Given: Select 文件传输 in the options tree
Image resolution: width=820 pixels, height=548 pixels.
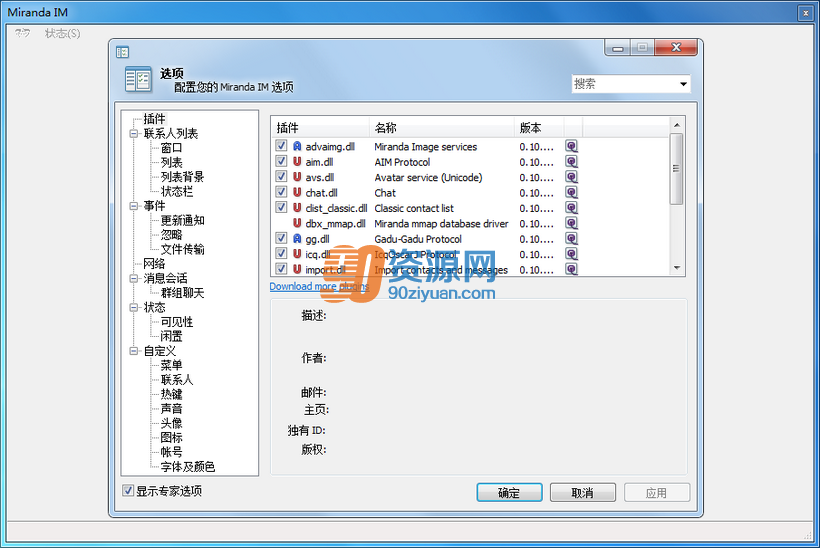Looking at the screenshot, I should pyautogui.click(x=183, y=249).
